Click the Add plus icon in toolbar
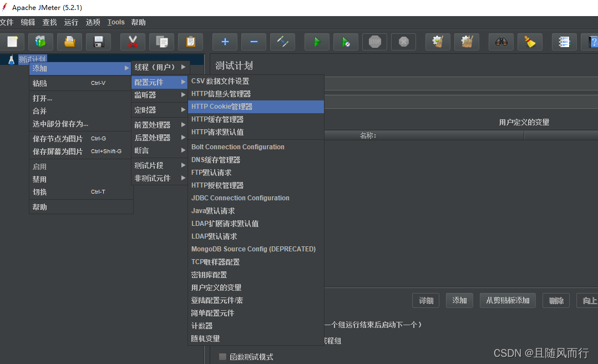Viewport: 598px width, 364px height. pos(225,42)
